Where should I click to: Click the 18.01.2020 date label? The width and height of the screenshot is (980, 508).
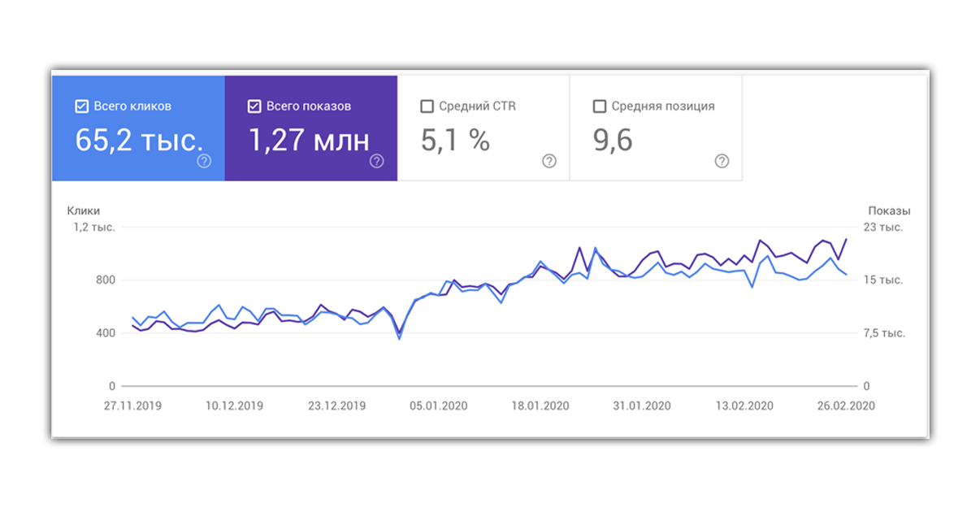click(x=540, y=406)
